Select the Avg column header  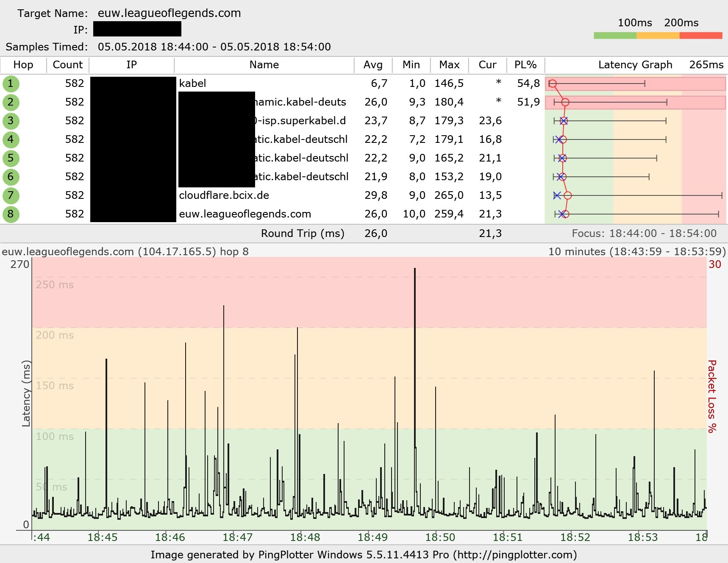(373, 65)
